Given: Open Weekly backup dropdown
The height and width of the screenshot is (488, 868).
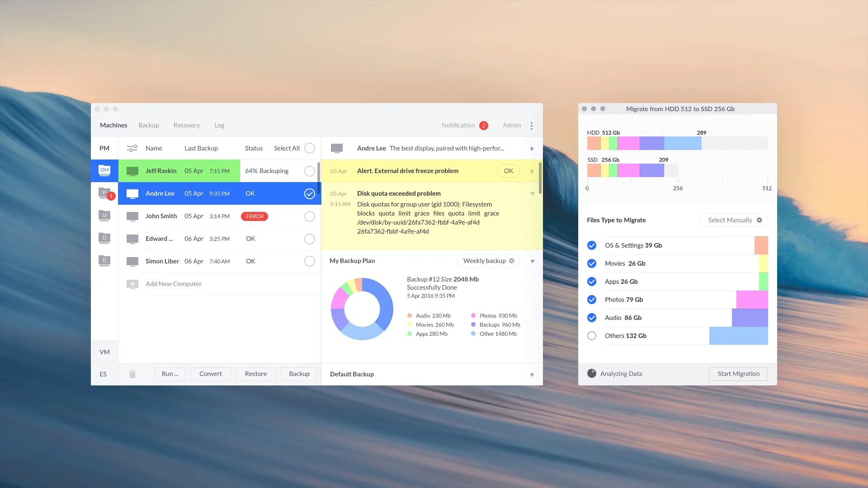Looking at the screenshot, I should [x=488, y=261].
